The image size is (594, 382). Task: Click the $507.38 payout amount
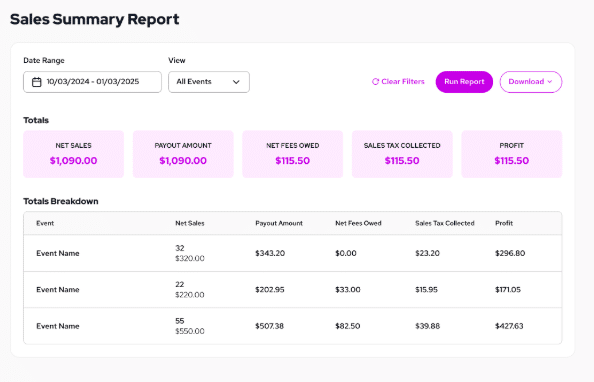point(269,326)
